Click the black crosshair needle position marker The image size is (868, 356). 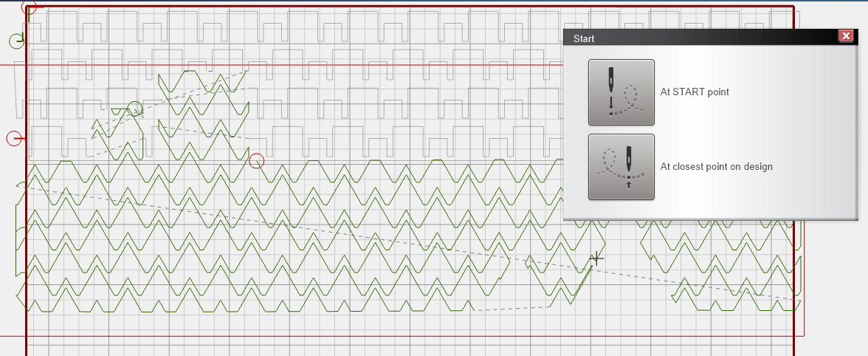596,258
